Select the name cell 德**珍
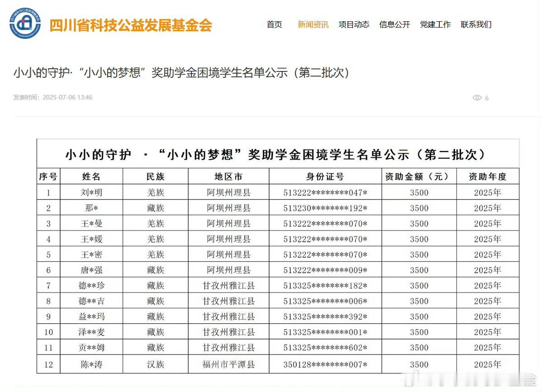 click(x=91, y=286)
